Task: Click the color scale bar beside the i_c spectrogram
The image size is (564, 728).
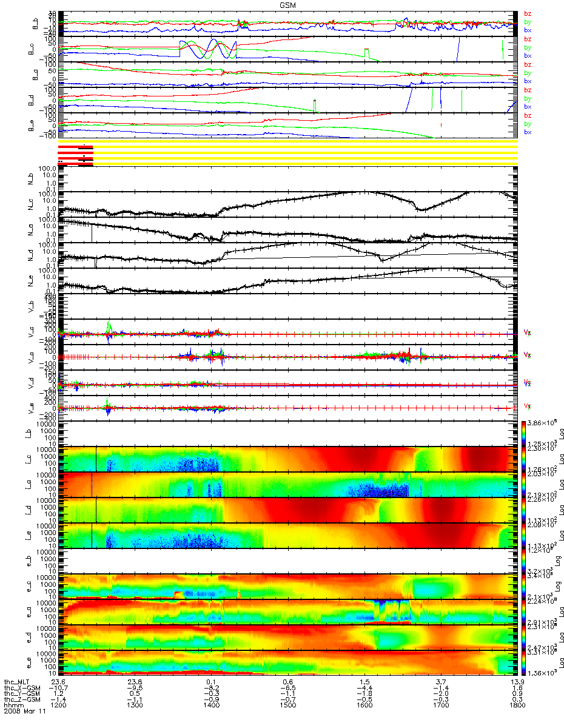Action: (x=524, y=459)
